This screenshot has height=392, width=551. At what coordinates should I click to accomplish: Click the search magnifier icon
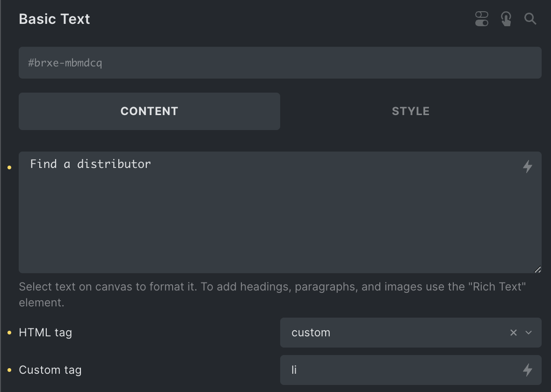click(530, 19)
